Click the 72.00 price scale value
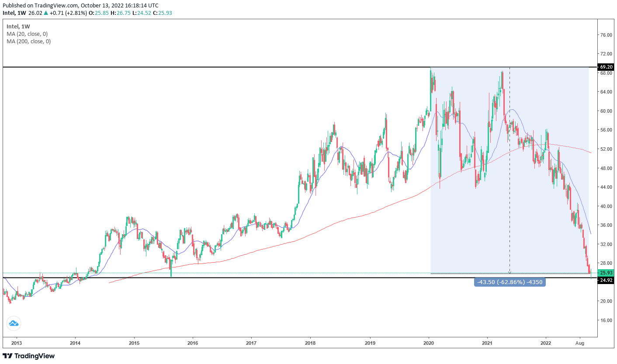This screenshot has width=617, height=364. (x=606, y=54)
